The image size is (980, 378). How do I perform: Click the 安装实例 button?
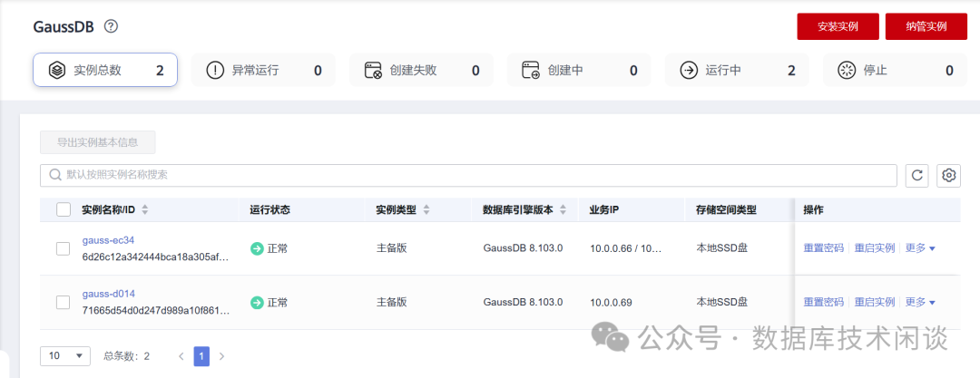pos(838,26)
